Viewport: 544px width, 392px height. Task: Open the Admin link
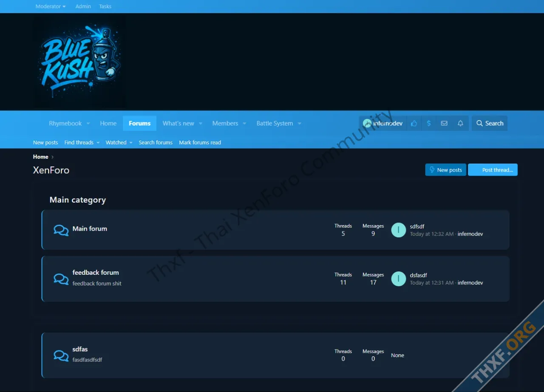coord(83,6)
